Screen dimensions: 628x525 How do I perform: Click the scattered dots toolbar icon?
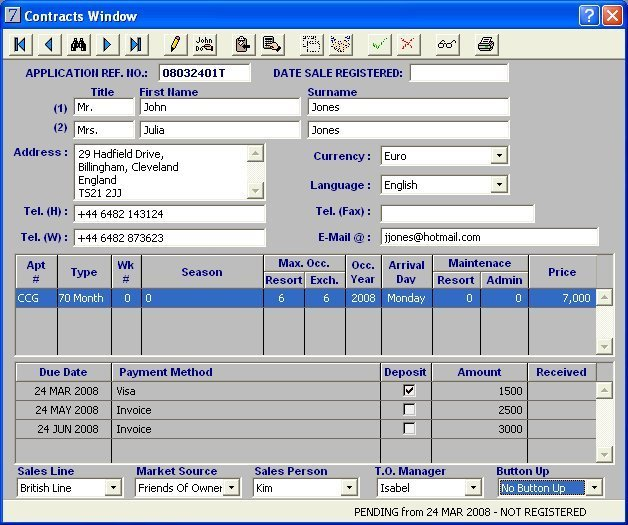point(340,44)
